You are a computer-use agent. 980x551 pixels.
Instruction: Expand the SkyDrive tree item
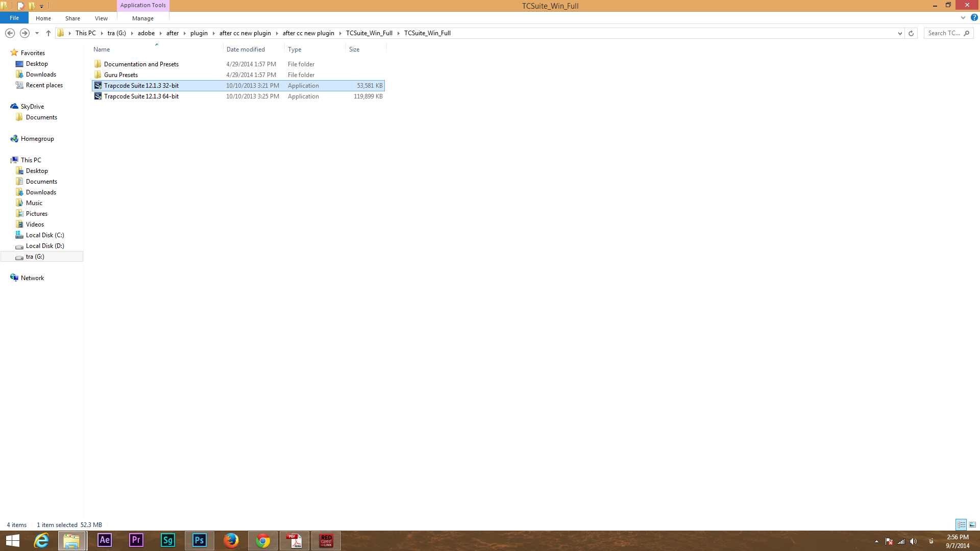[6, 106]
